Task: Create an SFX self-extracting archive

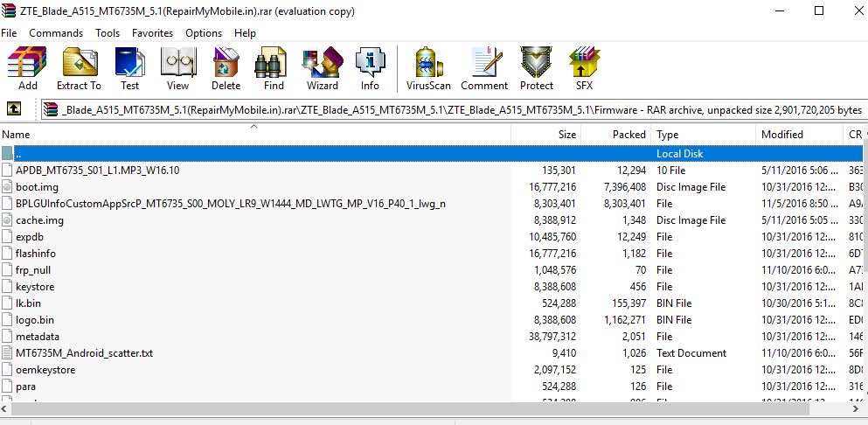Action: tap(584, 68)
